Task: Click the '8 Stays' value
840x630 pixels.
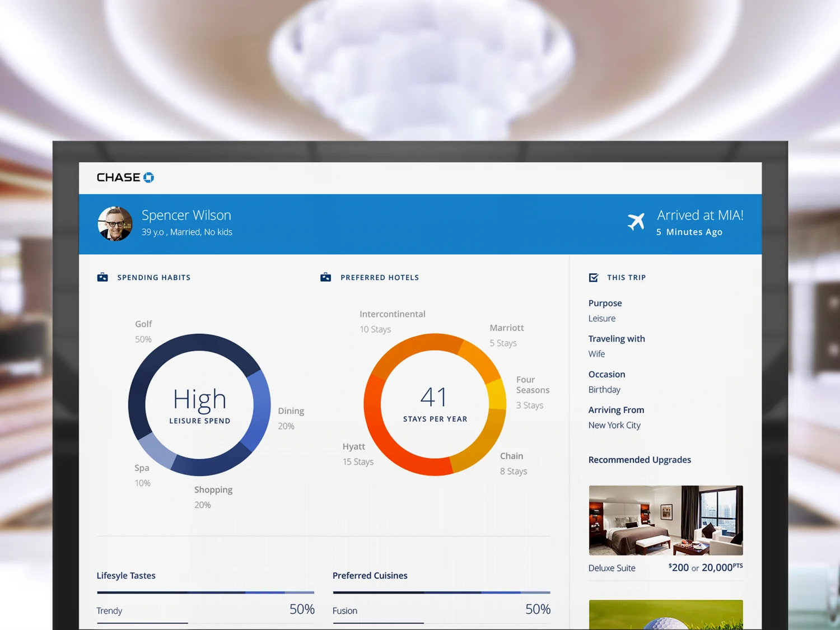Action: tap(514, 471)
